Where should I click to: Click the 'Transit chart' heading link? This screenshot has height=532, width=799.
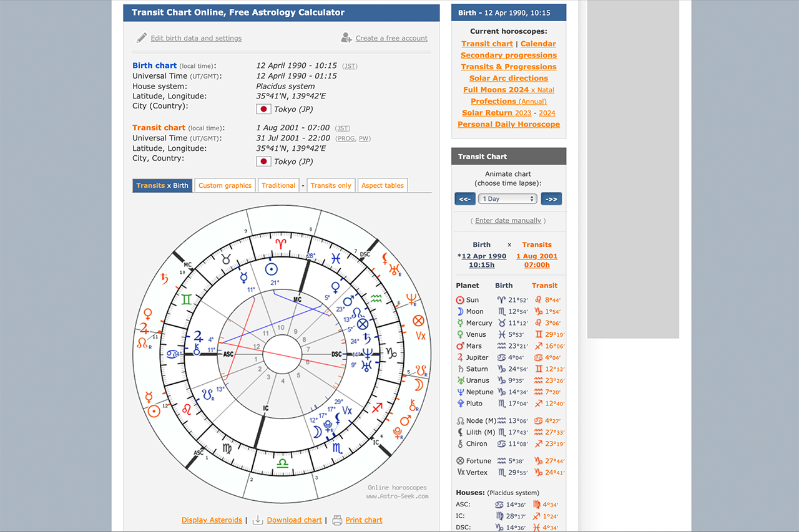click(x=159, y=127)
